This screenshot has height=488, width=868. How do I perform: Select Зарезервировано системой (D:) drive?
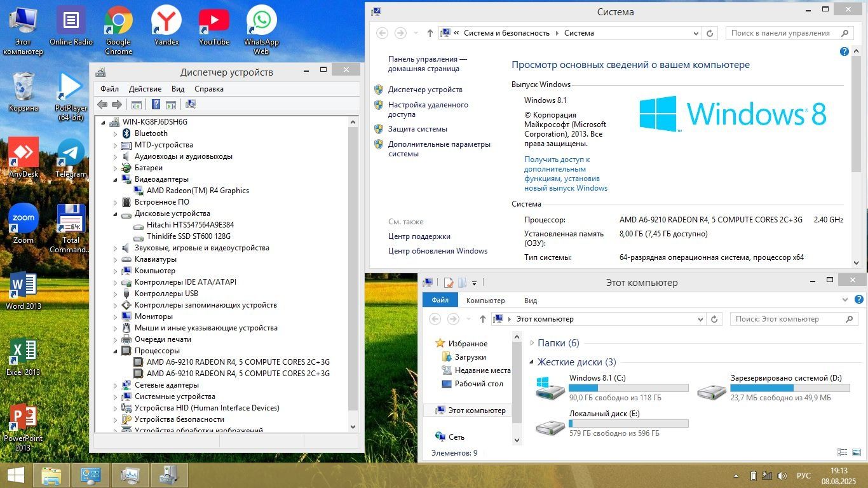pos(773,388)
